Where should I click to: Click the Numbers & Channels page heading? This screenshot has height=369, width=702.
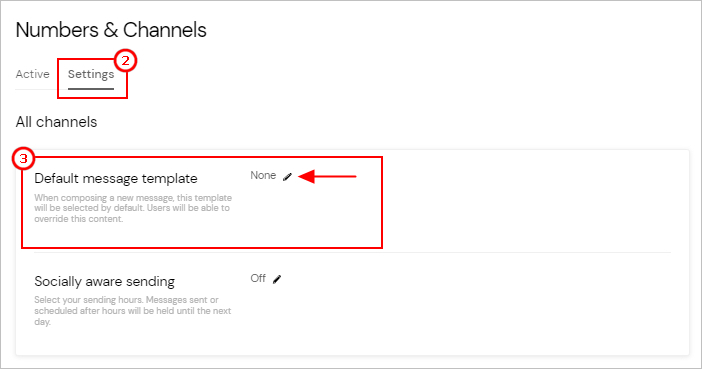(111, 30)
